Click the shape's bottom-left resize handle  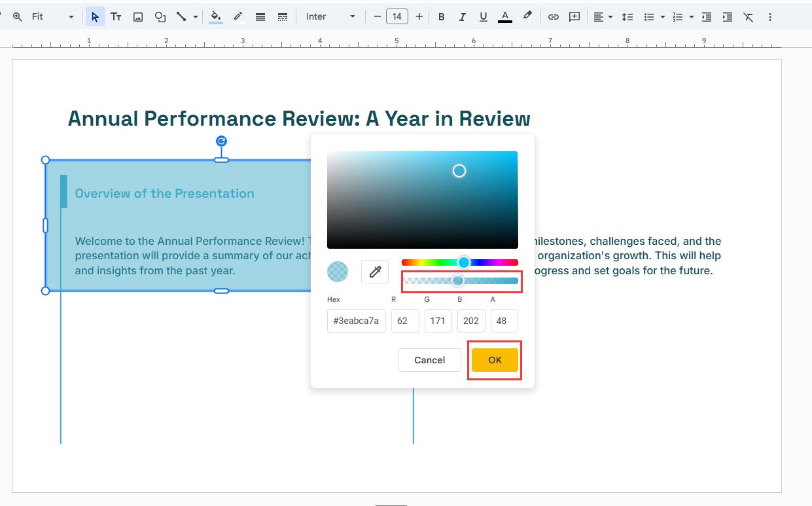[x=45, y=291]
